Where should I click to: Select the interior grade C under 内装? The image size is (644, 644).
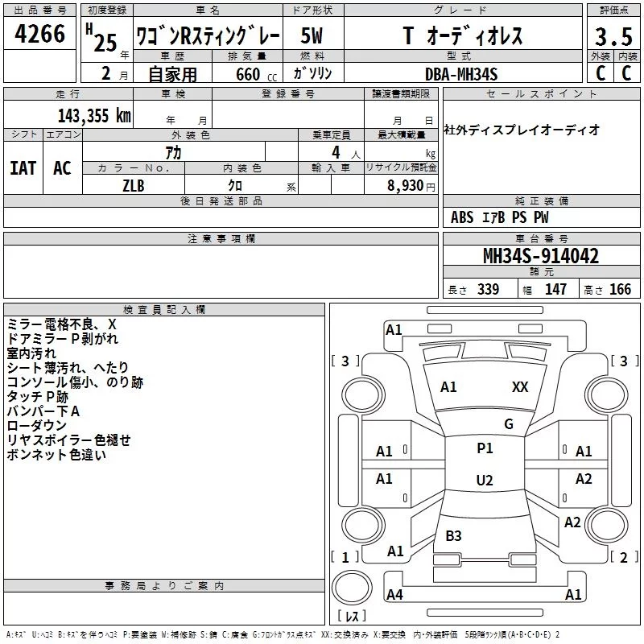pos(626,73)
